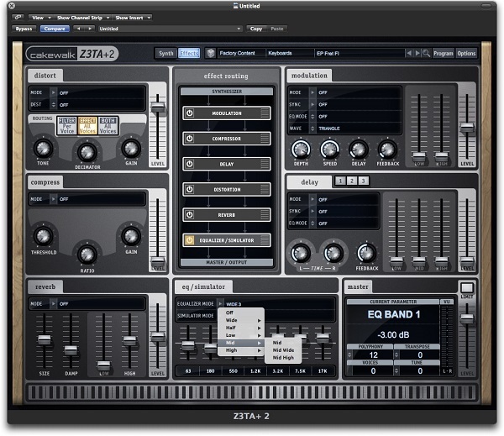This screenshot has height=436, width=504.
Task: Click the magnifier search icon beside preset name
Action: tap(426, 53)
